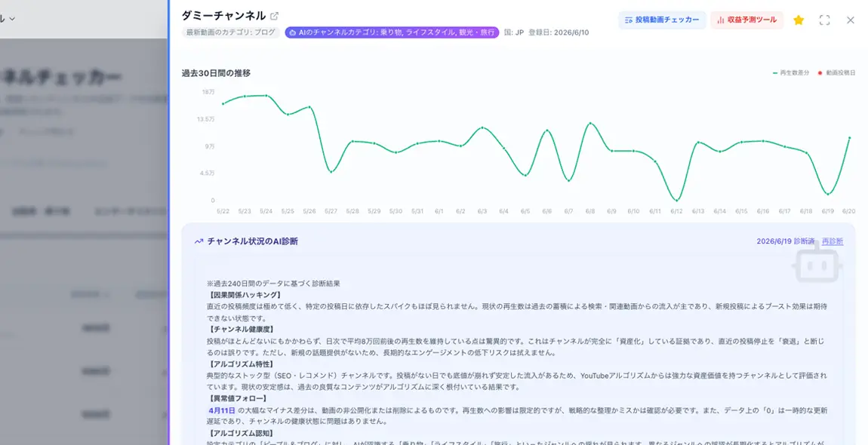The width and height of the screenshot is (868, 445).
Task: Open the 投稿動画チェッカー tool
Action: pyautogui.click(x=662, y=20)
